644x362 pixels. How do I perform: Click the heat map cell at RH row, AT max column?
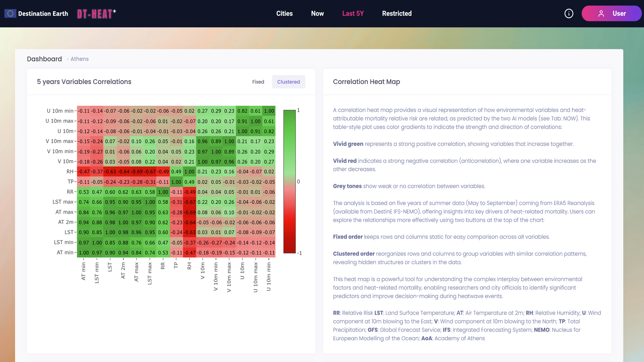click(x=137, y=172)
